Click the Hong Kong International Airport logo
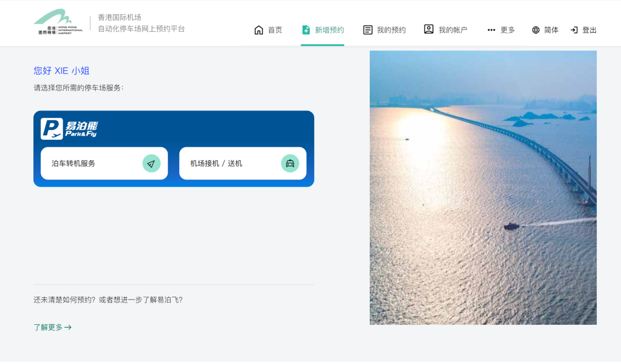This screenshot has height=364, width=621. pyautogui.click(x=58, y=22)
